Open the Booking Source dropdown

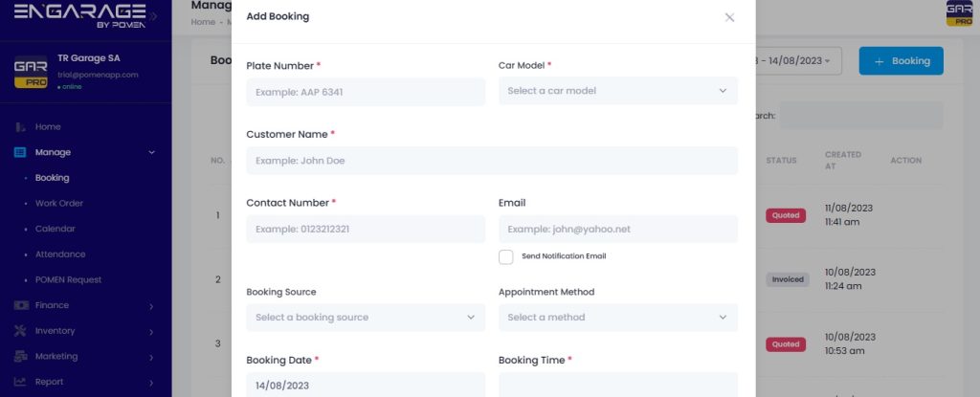point(365,318)
